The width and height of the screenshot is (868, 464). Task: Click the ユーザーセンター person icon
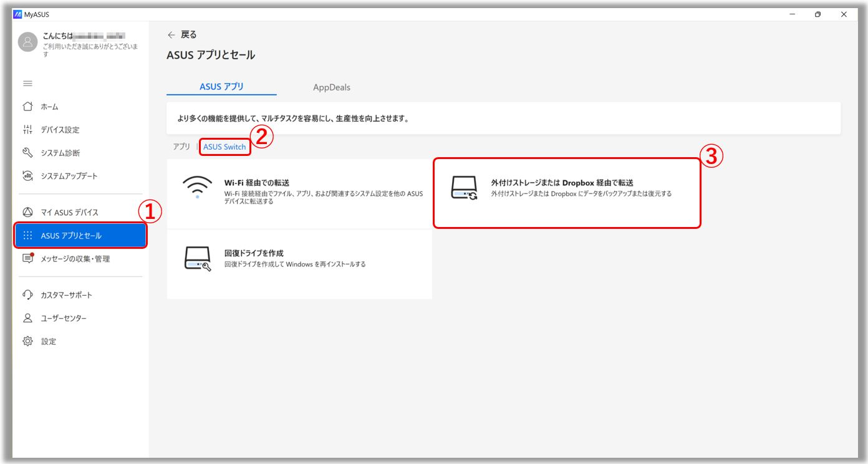pos(27,318)
